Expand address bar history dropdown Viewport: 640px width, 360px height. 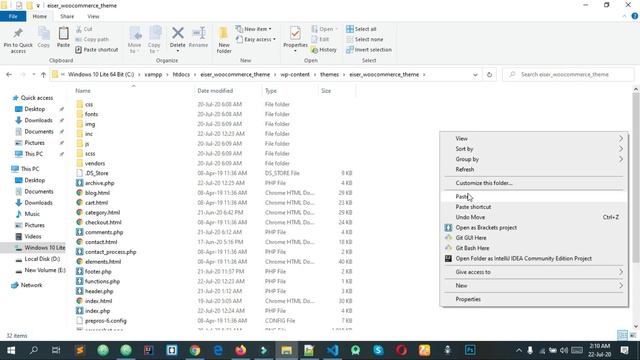click(475, 75)
